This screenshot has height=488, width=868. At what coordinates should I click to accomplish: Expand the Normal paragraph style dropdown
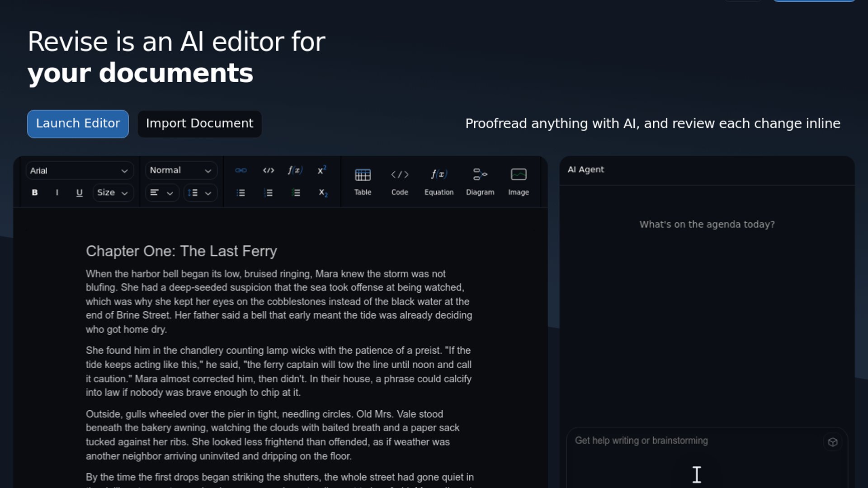[x=181, y=170]
